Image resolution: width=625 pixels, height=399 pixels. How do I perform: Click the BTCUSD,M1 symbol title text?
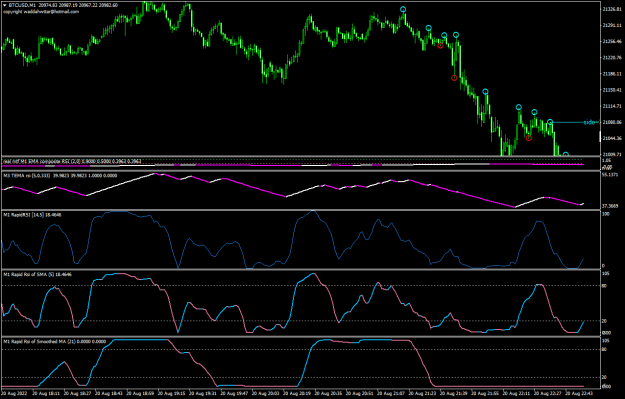[x=22, y=6]
